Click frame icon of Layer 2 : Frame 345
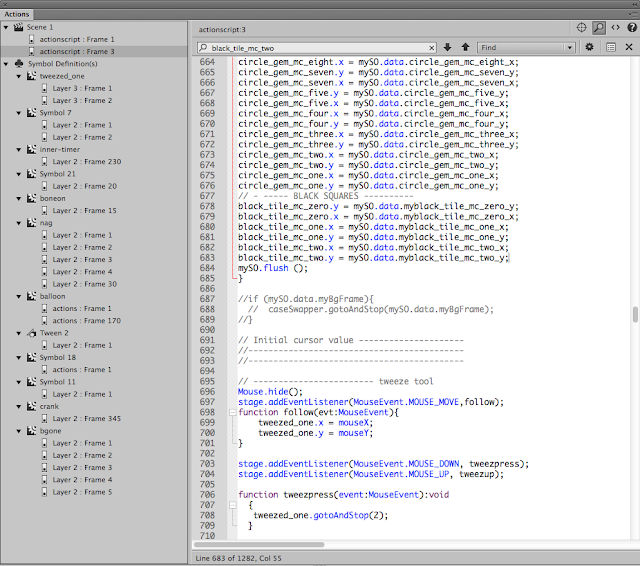Screen dimensions: 640x566 [x=44, y=418]
